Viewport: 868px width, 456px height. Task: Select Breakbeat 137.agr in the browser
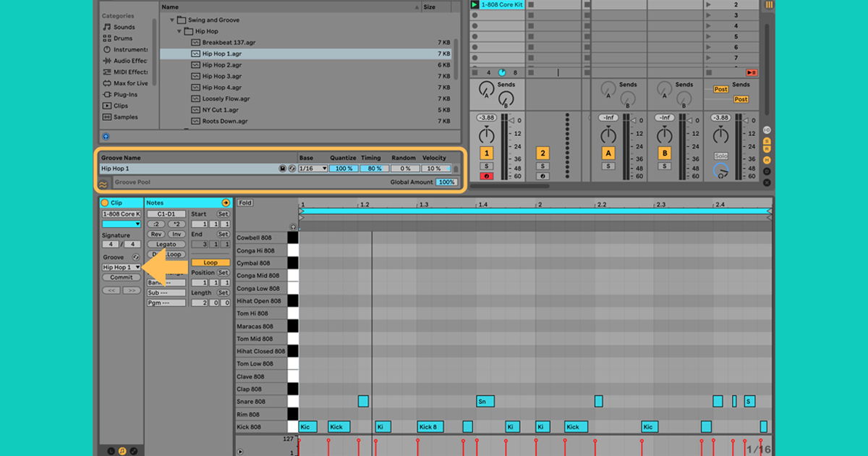pos(229,43)
